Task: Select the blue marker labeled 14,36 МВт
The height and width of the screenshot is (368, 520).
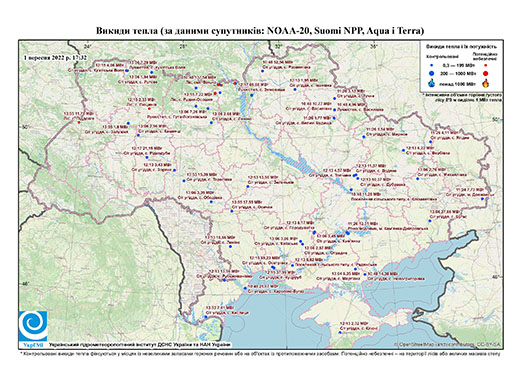Action: [365, 274]
